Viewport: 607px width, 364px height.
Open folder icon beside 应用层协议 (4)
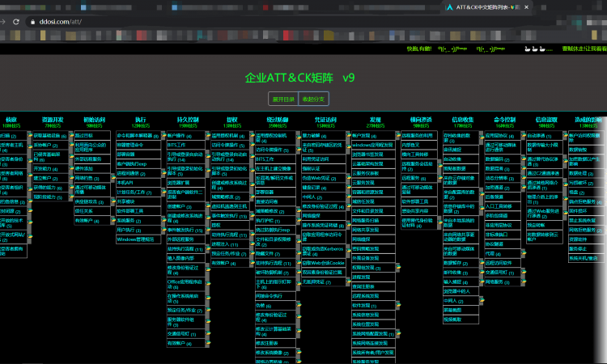click(x=524, y=136)
